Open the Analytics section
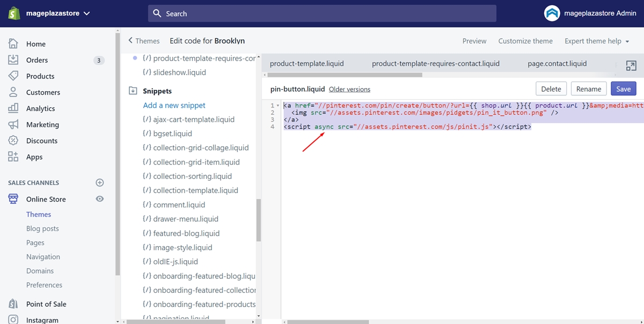The height and width of the screenshot is (324, 644). coord(41,109)
